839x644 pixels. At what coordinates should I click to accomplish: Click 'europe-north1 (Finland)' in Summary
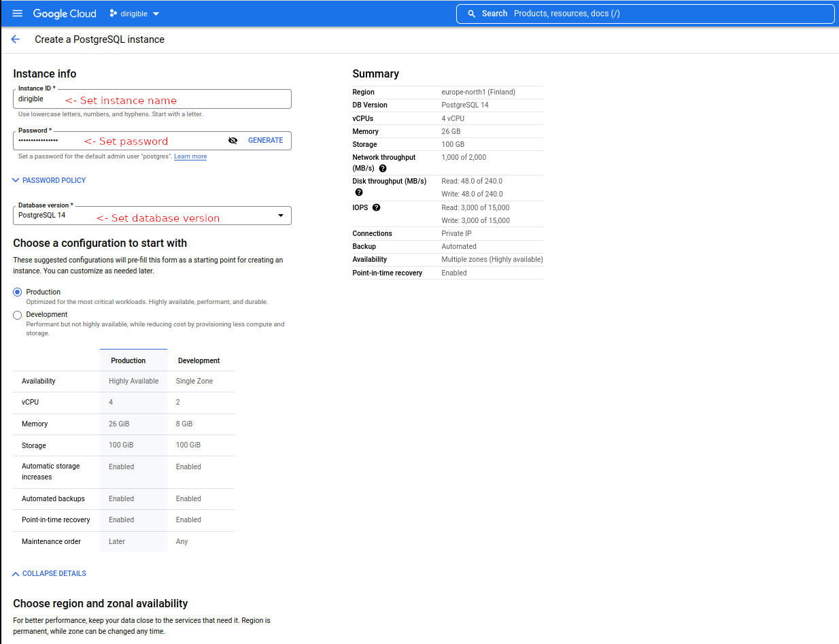click(478, 92)
